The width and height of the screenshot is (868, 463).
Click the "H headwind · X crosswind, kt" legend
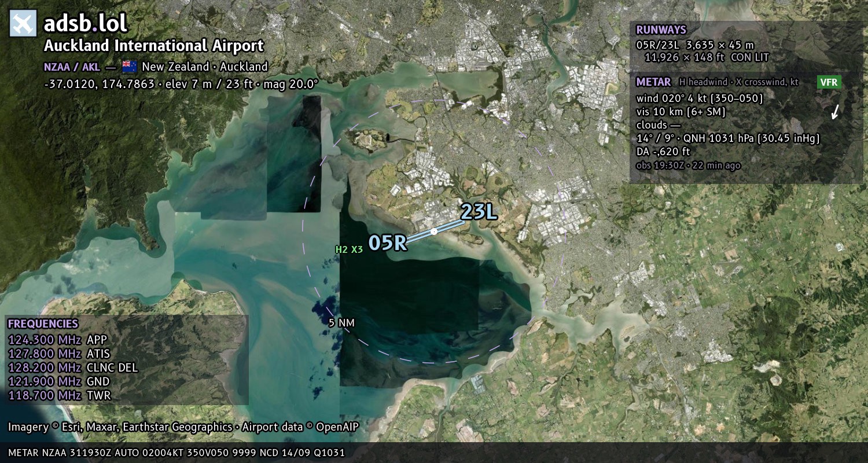coord(738,82)
